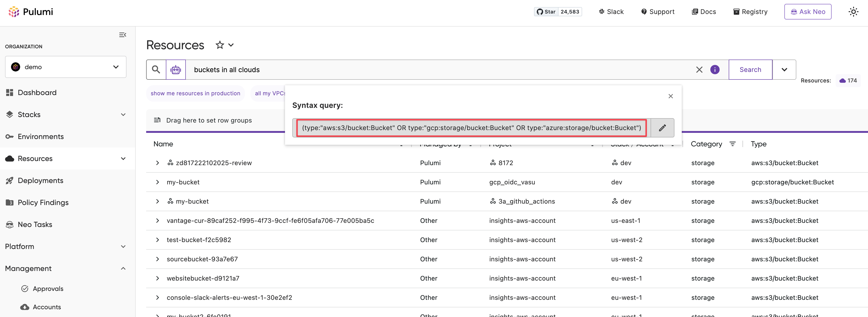Viewport: 868px width, 317px height.
Task: Select Environments in the sidebar
Action: click(x=41, y=137)
